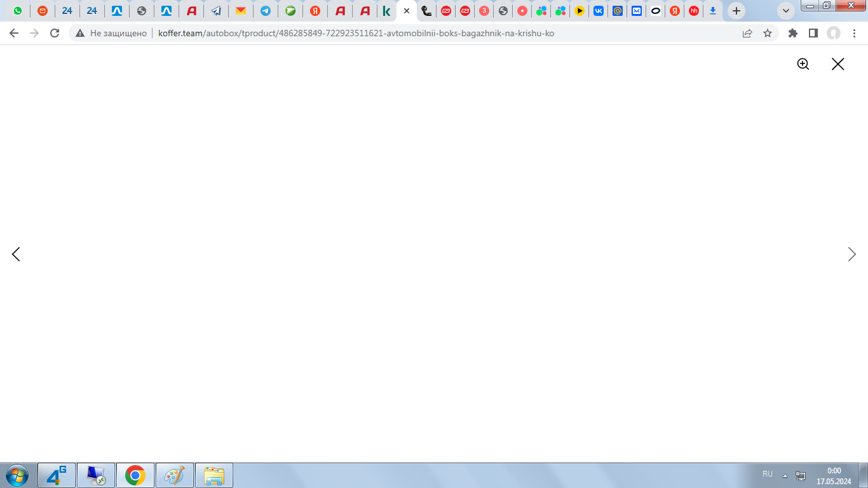Viewport: 868px width, 488px height.
Task: Open a new tab with plus button
Action: (x=736, y=11)
